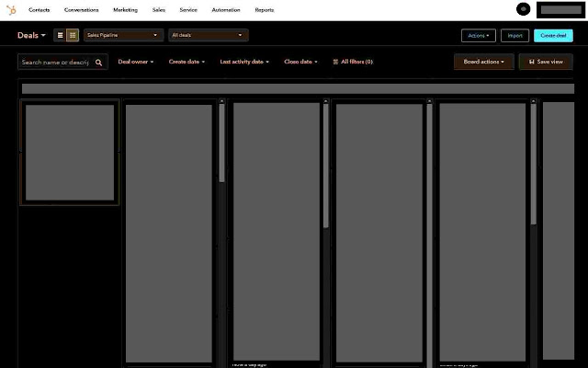The width and height of the screenshot is (588, 368).
Task: Click the scroll-up arrow on second column scrollbar
Action: click(326, 101)
